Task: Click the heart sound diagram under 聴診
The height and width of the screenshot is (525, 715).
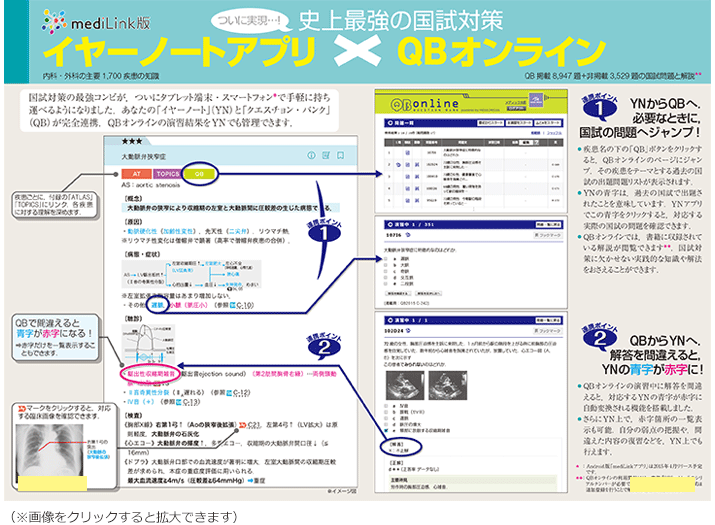Action: click(149, 344)
